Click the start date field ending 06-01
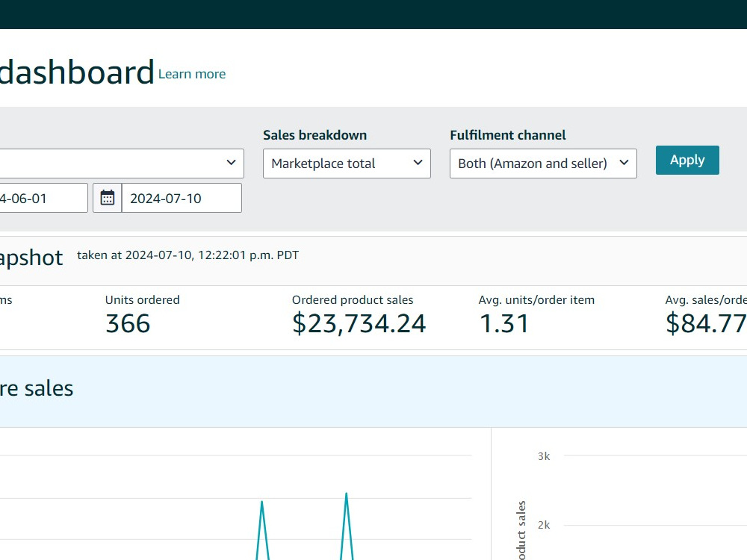 [x=43, y=198]
